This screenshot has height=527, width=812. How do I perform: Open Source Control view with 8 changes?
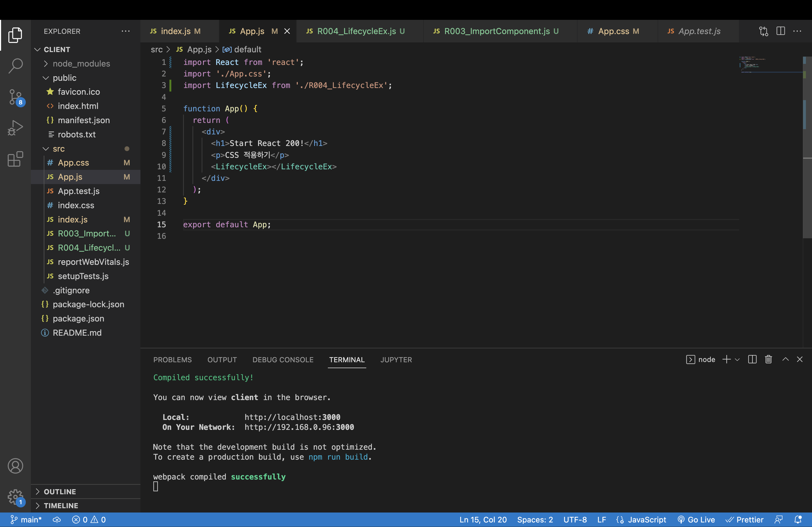click(15, 97)
